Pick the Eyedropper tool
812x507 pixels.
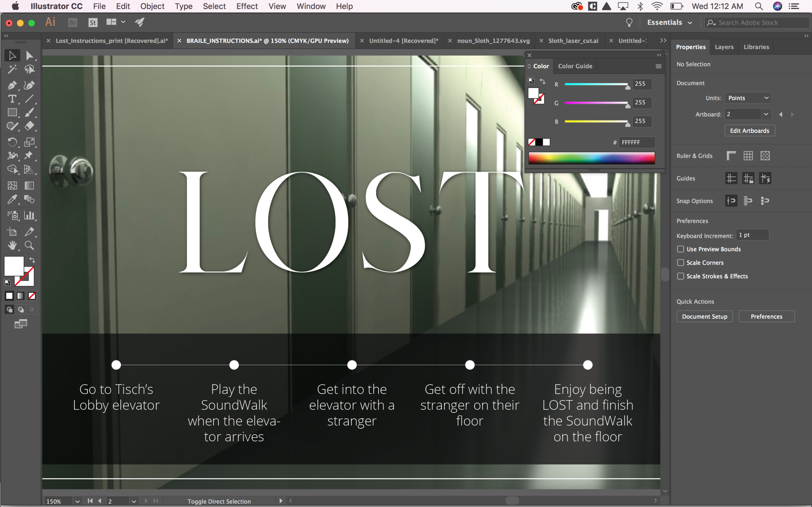(12, 199)
